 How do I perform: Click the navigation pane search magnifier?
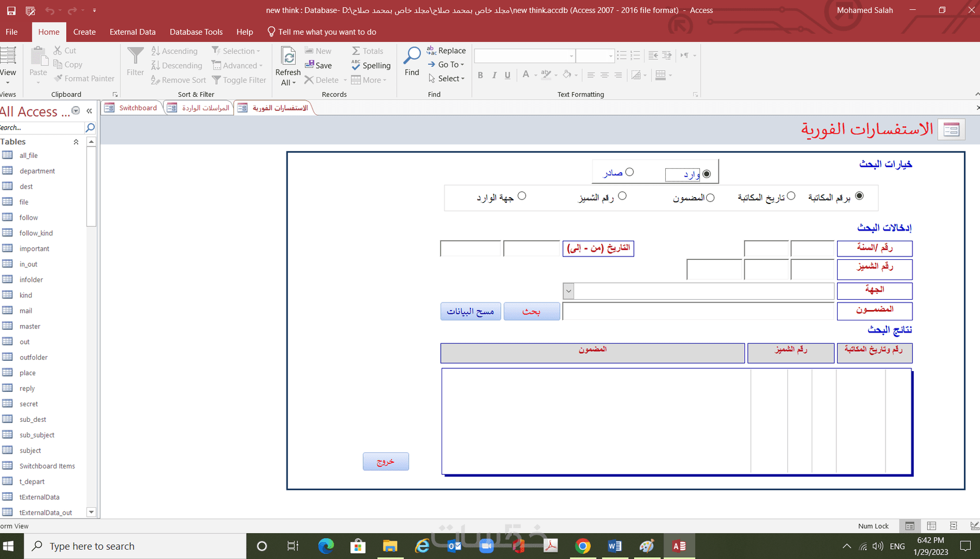click(90, 127)
